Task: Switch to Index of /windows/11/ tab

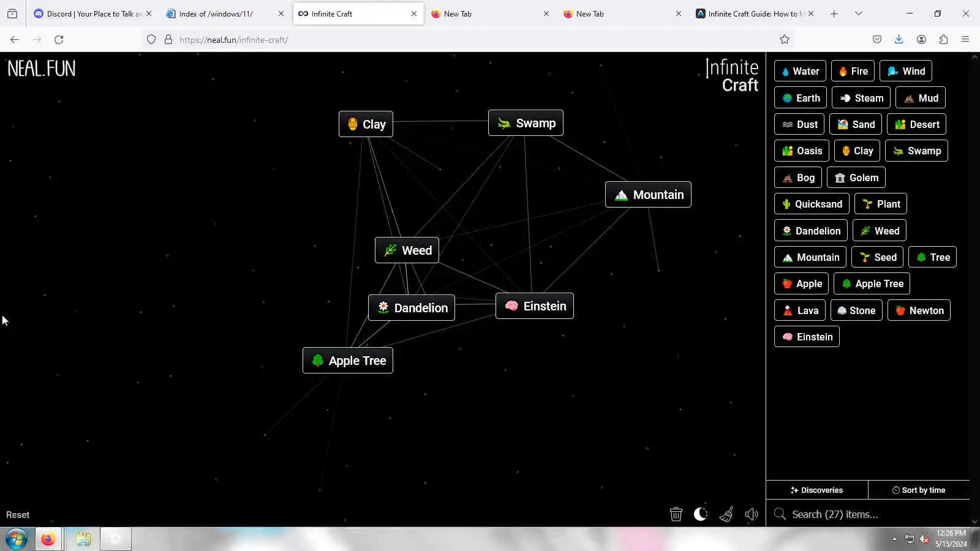Action: click(x=225, y=13)
